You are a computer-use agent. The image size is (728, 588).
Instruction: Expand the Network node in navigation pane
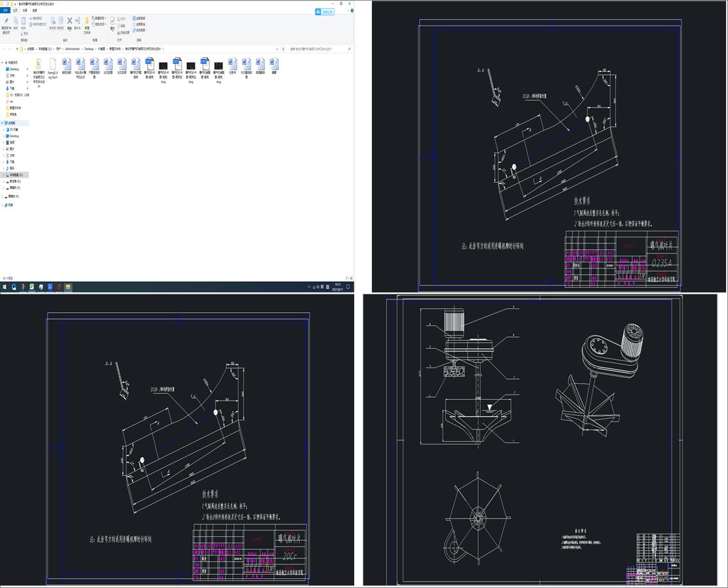pyautogui.click(x=3, y=205)
